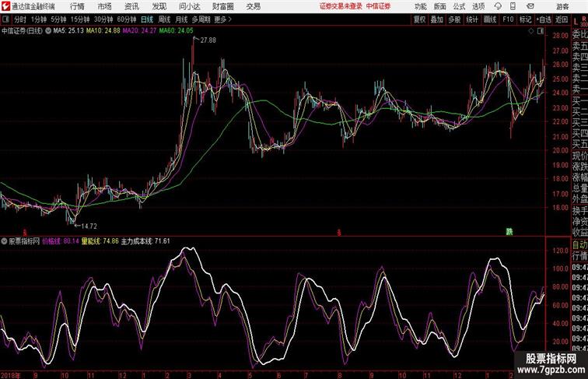The height and width of the screenshot is (379, 588).
Task: Open the 资讯 menu
Action: (x=131, y=6)
